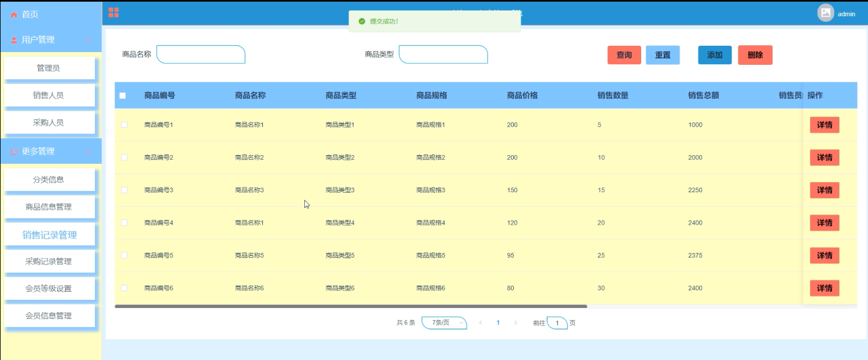Open 详情 for the 商品编号4 row

(825, 223)
